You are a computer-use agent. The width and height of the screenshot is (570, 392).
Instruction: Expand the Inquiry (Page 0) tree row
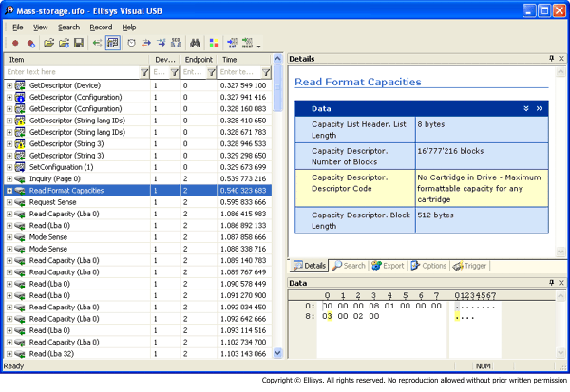(9, 178)
